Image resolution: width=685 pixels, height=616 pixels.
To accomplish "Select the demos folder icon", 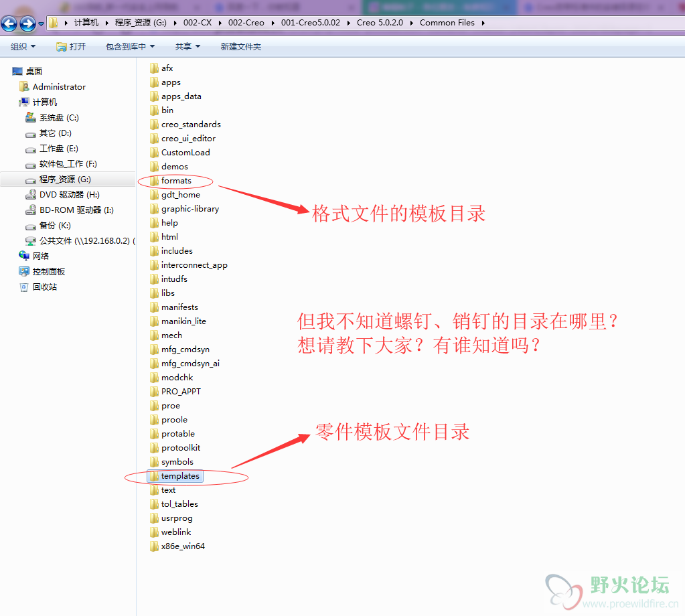I will [x=154, y=167].
